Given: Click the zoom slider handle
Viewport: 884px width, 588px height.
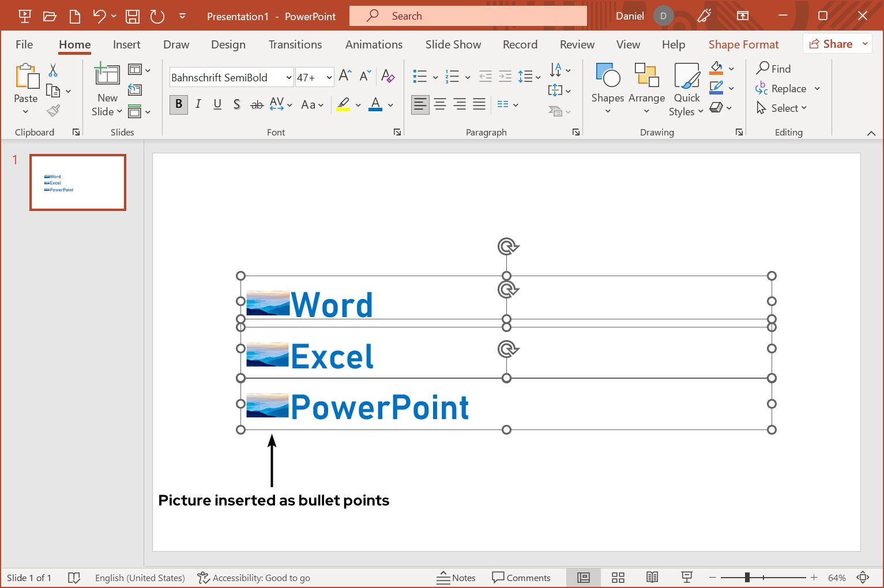Looking at the screenshot, I should point(747,578).
